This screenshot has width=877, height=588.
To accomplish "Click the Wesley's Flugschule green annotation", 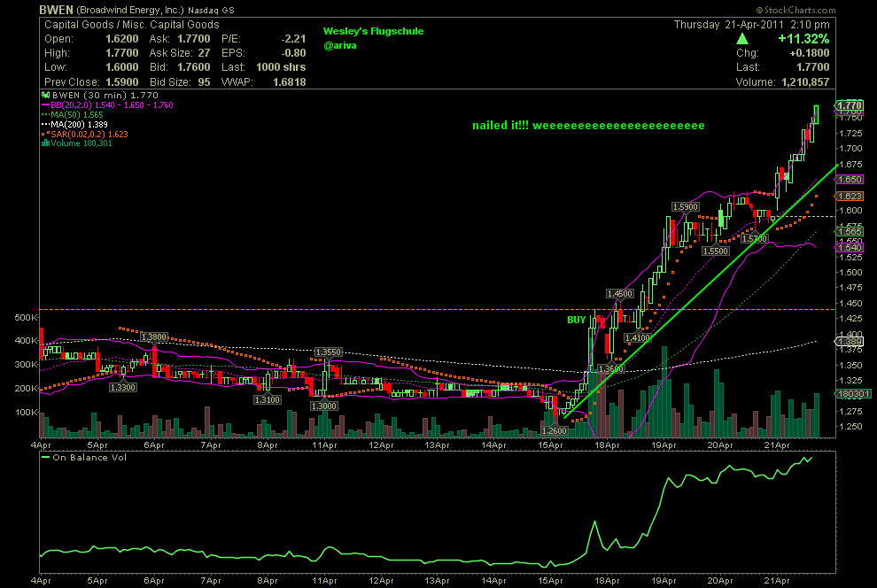I will coord(373,31).
